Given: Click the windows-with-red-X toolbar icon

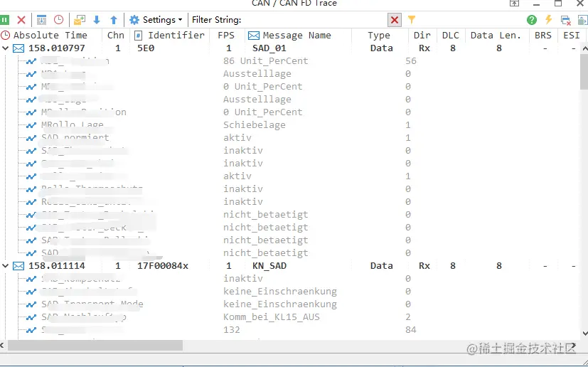Looking at the screenshot, I should tap(565, 20).
